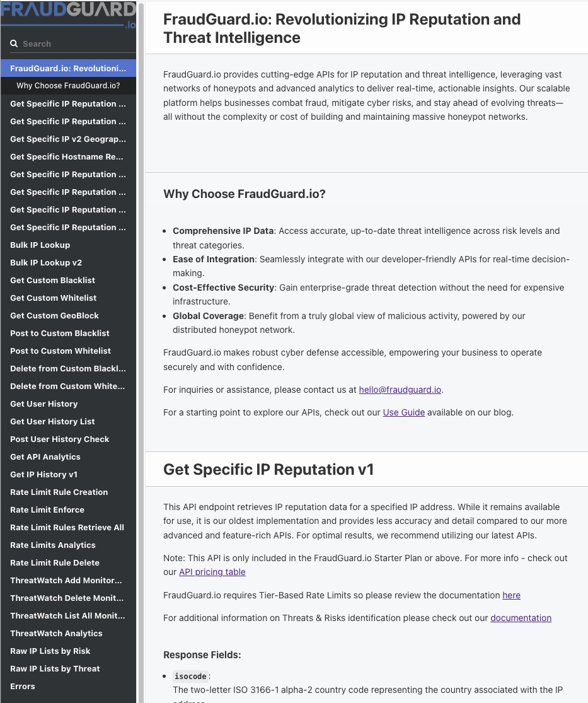Jump to Get User History List
The image size is (588, 703).
pyautogui.click(x=52, y=421)
